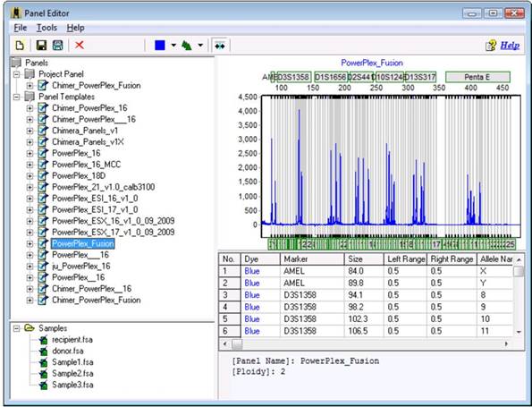Viewport: 532px width, 407px height.
Task: Expand Chimer_PowerPlex_Fusion under Project Panel
Action: [30, 86]
